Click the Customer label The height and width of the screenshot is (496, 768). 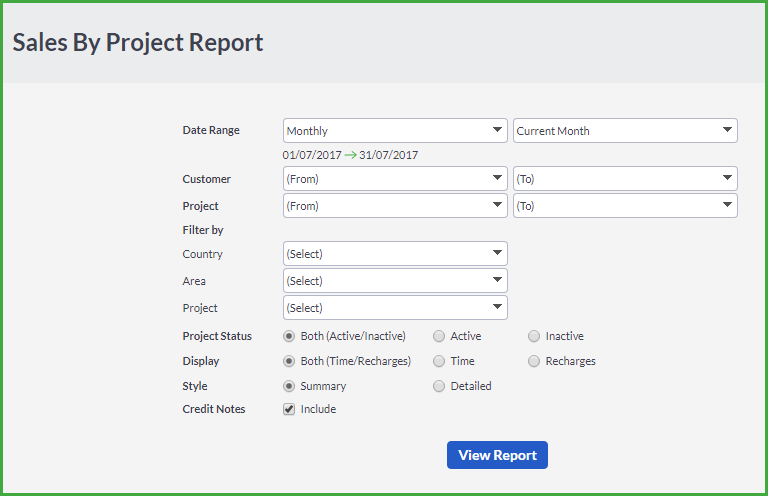206,179
